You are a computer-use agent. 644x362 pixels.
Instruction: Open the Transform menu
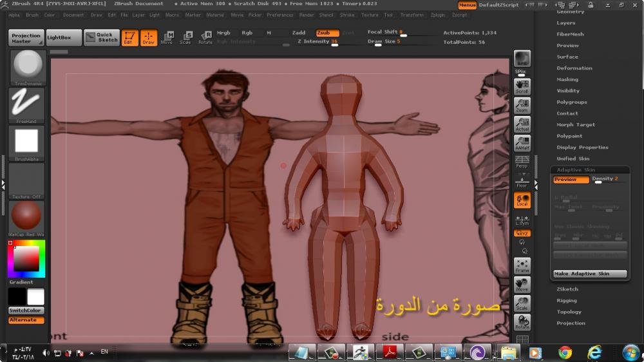click(412, 15)
